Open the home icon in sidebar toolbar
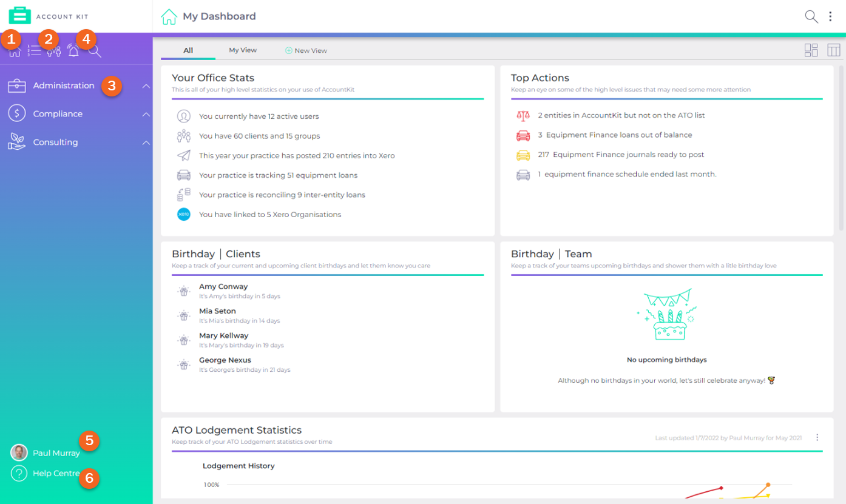Image resolution: width=846 pixels, height=504 pixels. pyautogui.click(x=15, y=51)
